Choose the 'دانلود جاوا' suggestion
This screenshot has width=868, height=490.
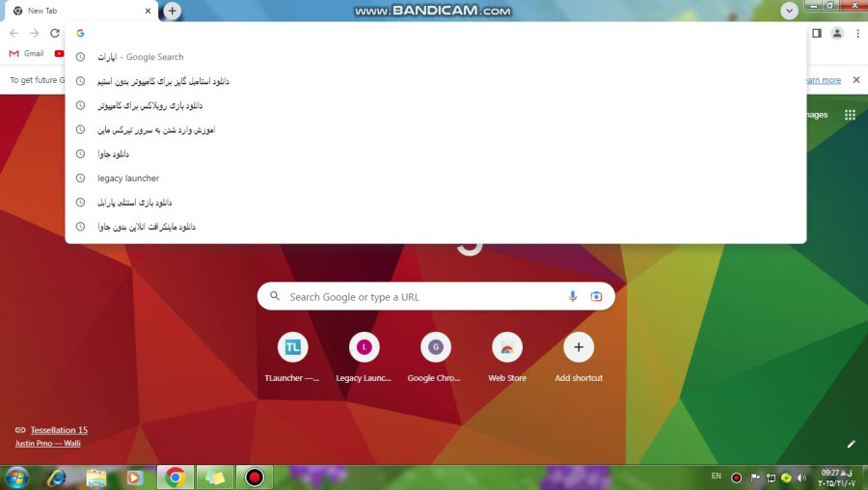pos(436,154)
